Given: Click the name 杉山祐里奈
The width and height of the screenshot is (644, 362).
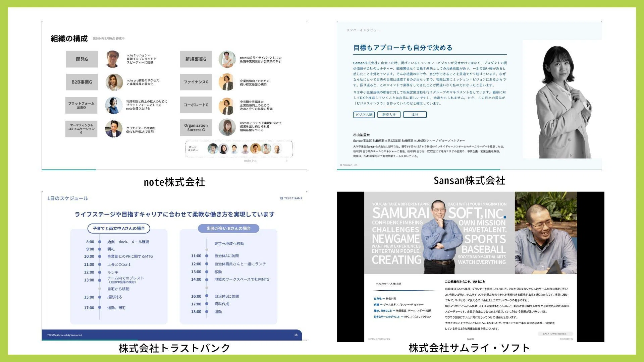Looking at the screenshot, I should click(362, 135).
